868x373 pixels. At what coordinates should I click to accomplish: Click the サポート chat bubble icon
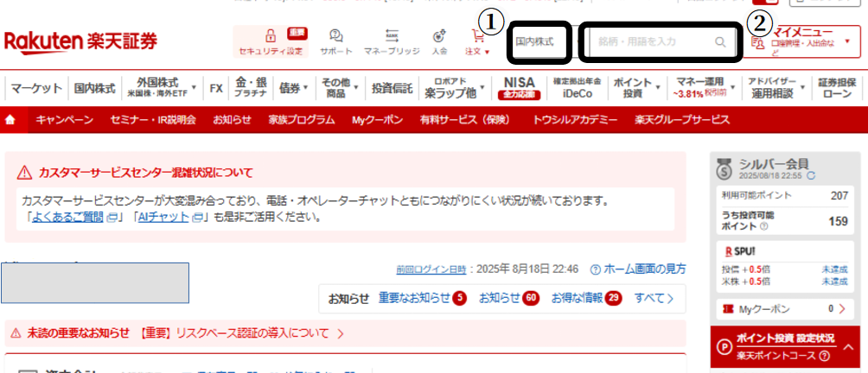click(x=335, y=36)
